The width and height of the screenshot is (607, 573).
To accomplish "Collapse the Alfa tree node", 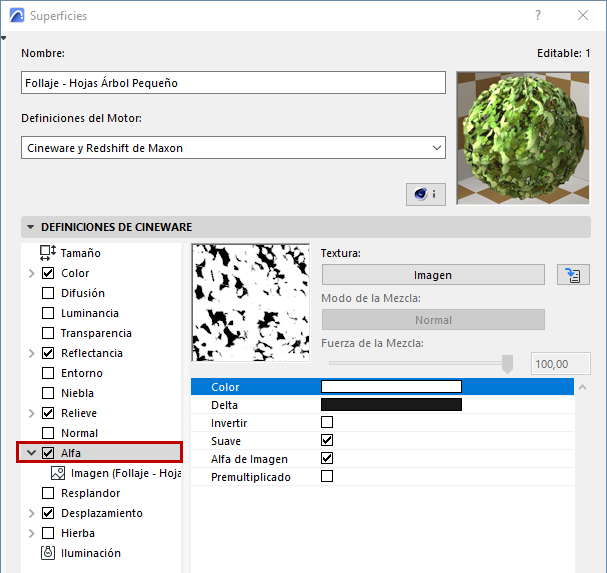I will pos(32,453).
